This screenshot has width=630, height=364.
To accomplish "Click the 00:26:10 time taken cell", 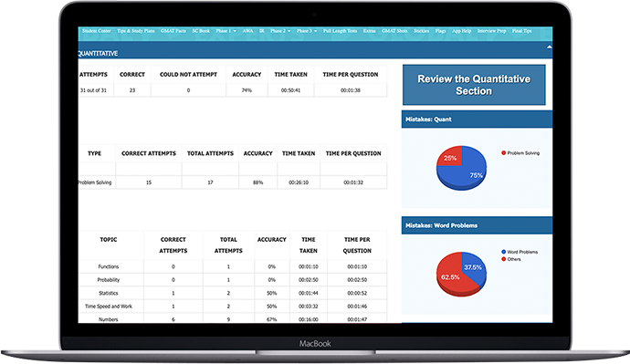I will pos(299,182).
